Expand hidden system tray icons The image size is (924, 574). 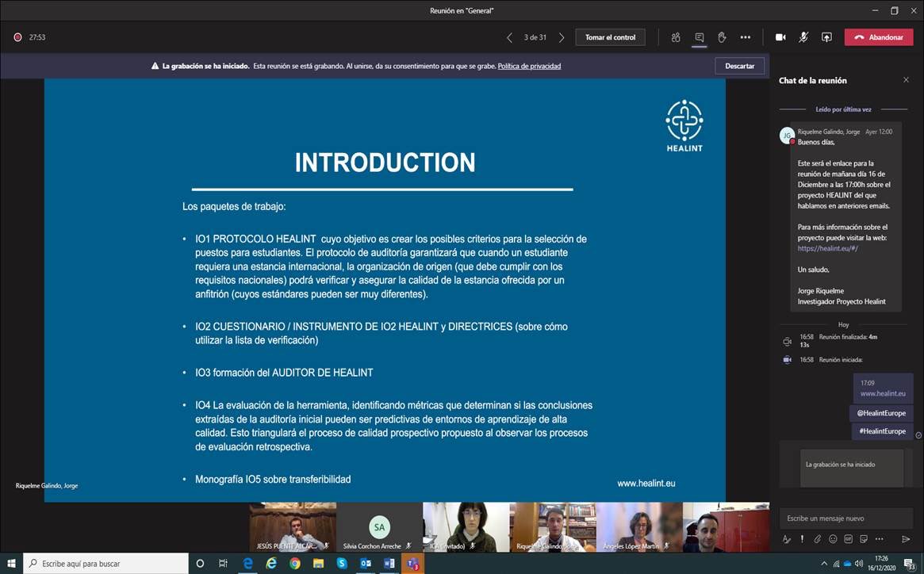824,564
